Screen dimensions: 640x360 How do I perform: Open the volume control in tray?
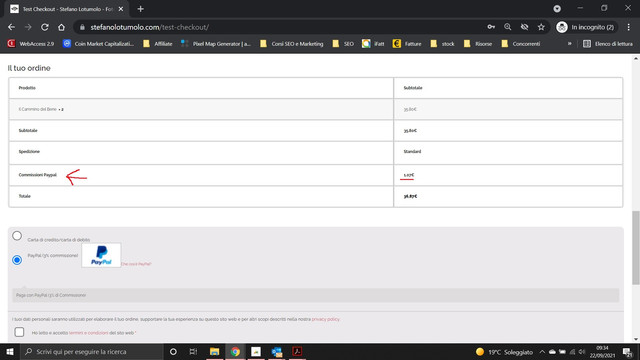pos(582,352)
